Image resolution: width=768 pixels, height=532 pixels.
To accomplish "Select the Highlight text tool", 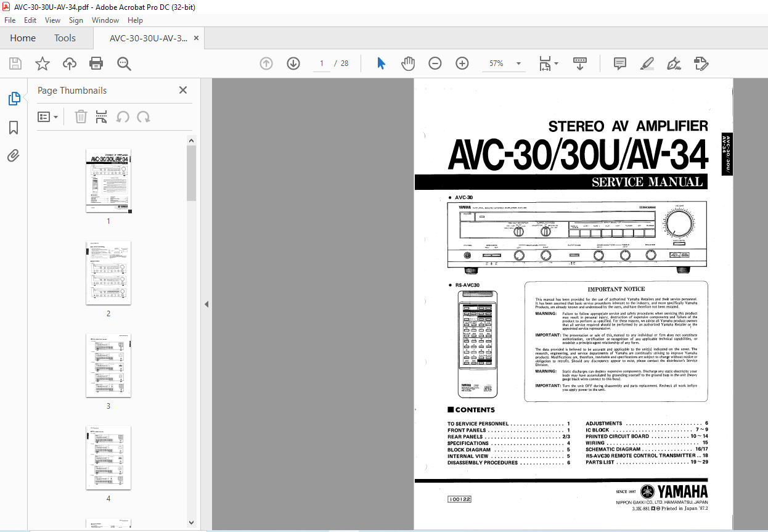I will (x=647, y=63).
